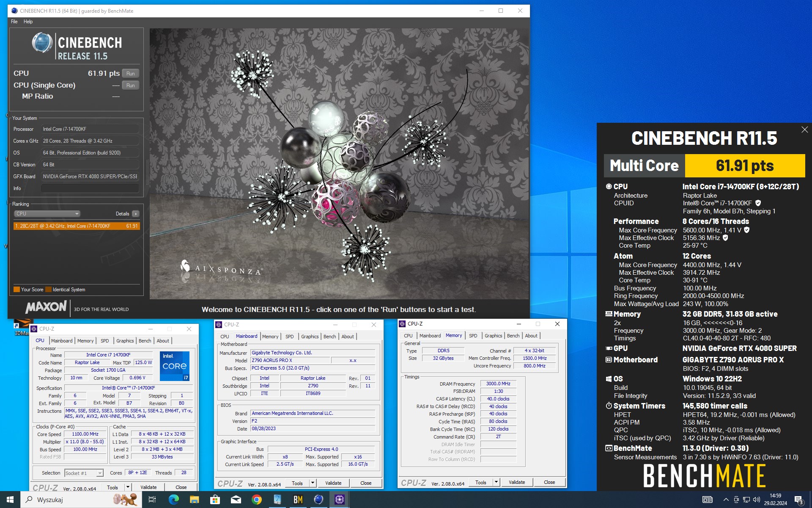Click Close in the CPU-Z Mainboard window
Screen dimensions: 812x508
click(x=366, y=483)
